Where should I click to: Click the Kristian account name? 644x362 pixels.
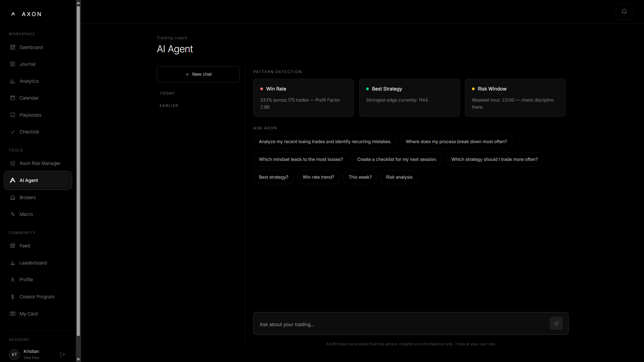click(x=31, y=351)
